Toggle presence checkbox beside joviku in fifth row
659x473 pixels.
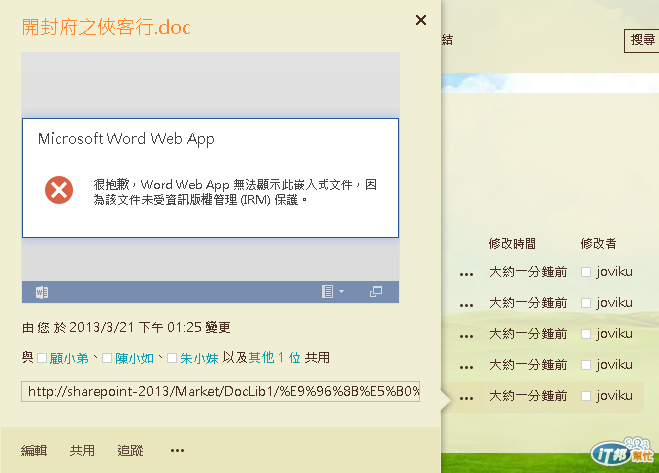click(x=586, y=396)
